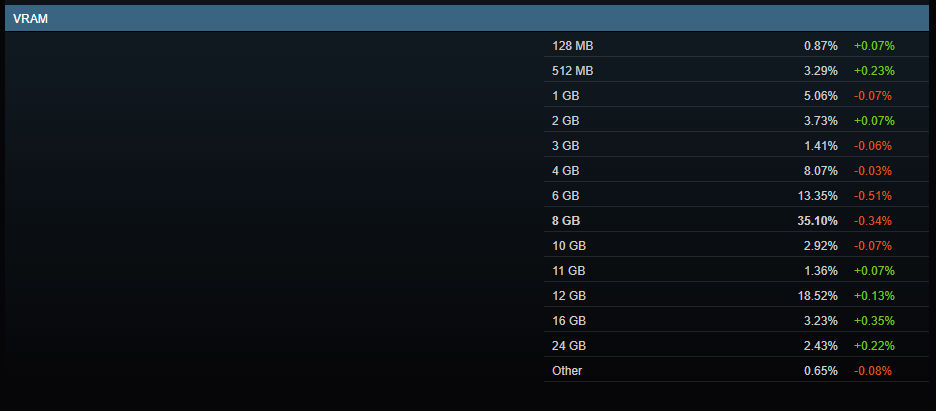Click the +0.35% change value

pyautogui.click(x=874, y=321)
